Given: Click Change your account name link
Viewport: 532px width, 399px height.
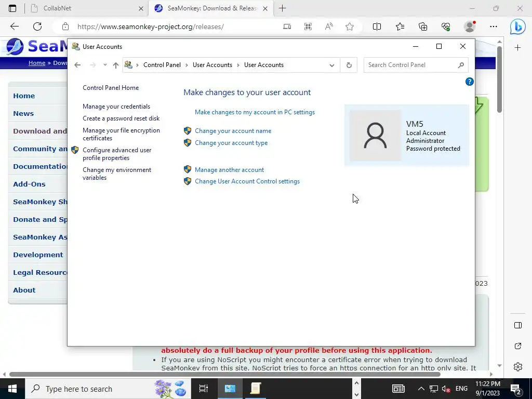Looking at the screenshot, I should [x=233, y=130].
